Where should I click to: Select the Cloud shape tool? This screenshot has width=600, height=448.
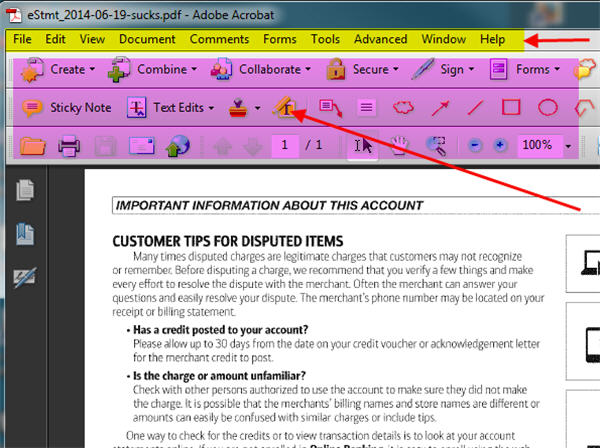click(x=403, y=108)
